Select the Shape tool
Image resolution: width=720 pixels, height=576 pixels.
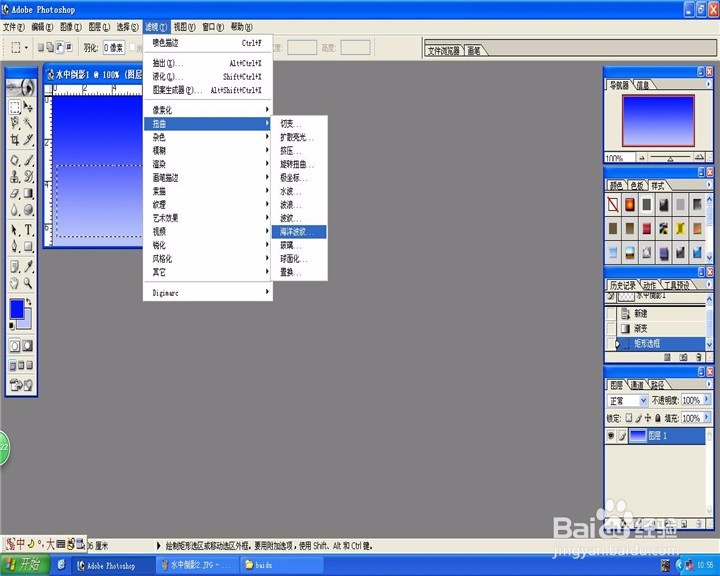coord(28,246)
